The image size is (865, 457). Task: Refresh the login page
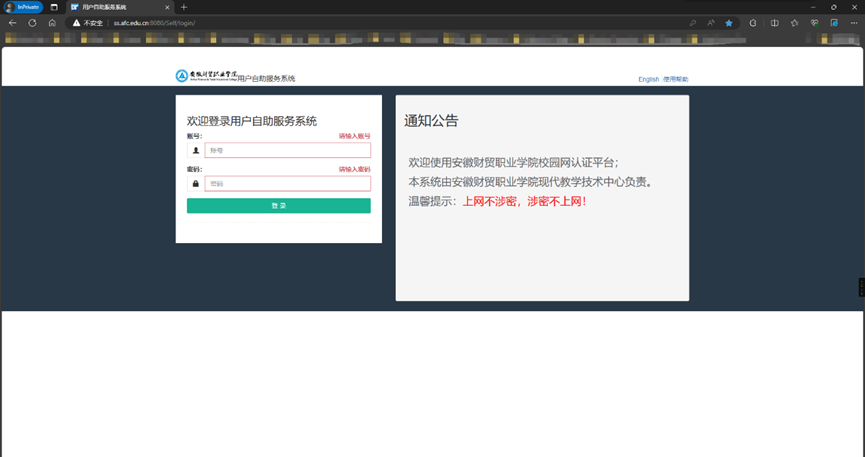32,23
